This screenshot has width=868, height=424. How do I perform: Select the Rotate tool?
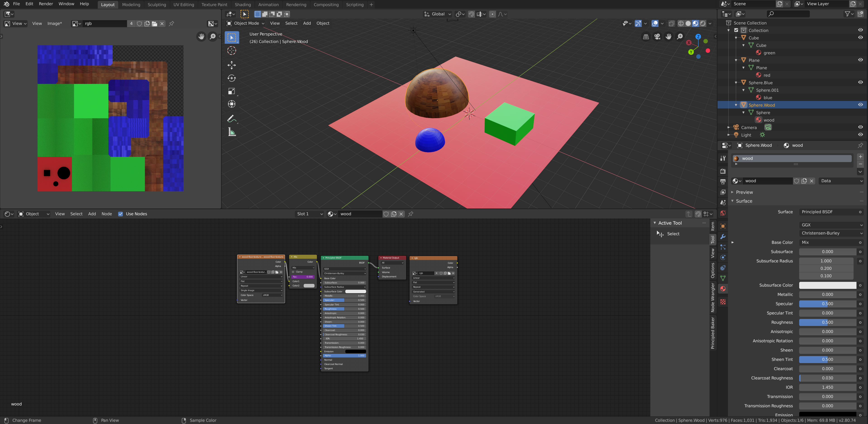[231, 78]
